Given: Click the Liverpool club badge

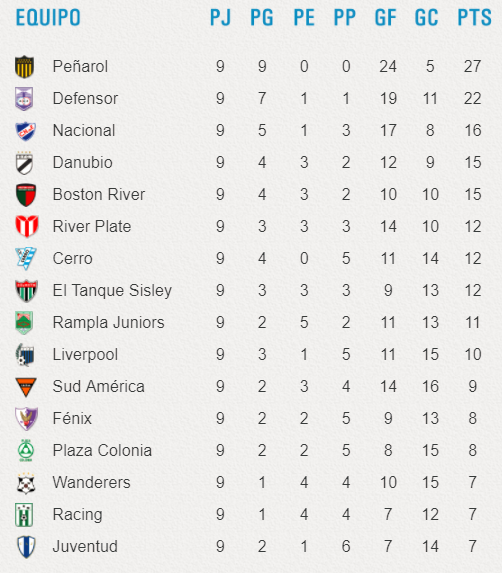Looking at the screenshot, I should coord(25,355).
